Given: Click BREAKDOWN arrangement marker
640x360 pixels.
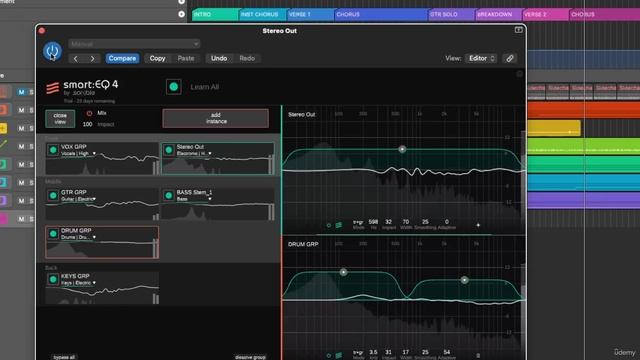Looking at the screenshot, I should point(499,14).
